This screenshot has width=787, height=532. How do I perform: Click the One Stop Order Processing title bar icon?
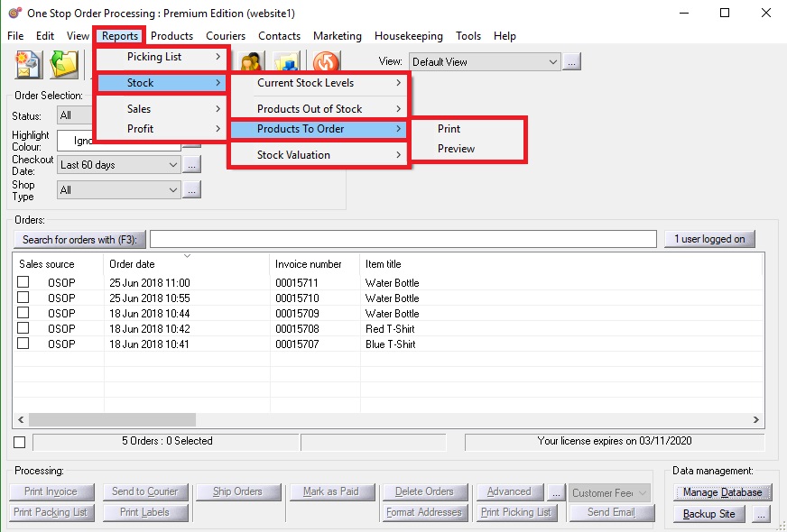[x=15, y=13]
